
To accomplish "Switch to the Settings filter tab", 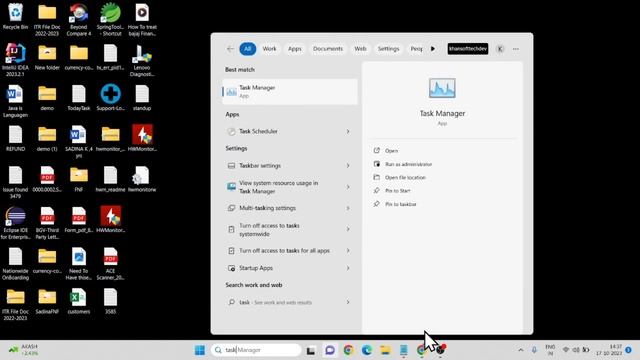I will click(388, 49).
